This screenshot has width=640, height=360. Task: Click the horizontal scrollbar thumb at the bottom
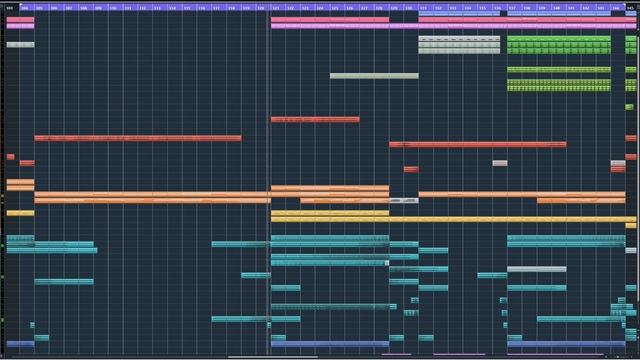click(x=273, y=357)
